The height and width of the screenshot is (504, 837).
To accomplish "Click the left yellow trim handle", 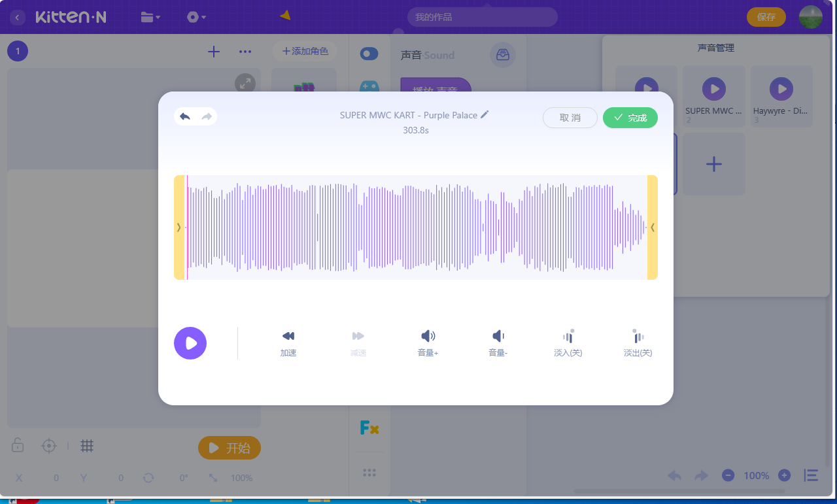I will click(179, 227).
